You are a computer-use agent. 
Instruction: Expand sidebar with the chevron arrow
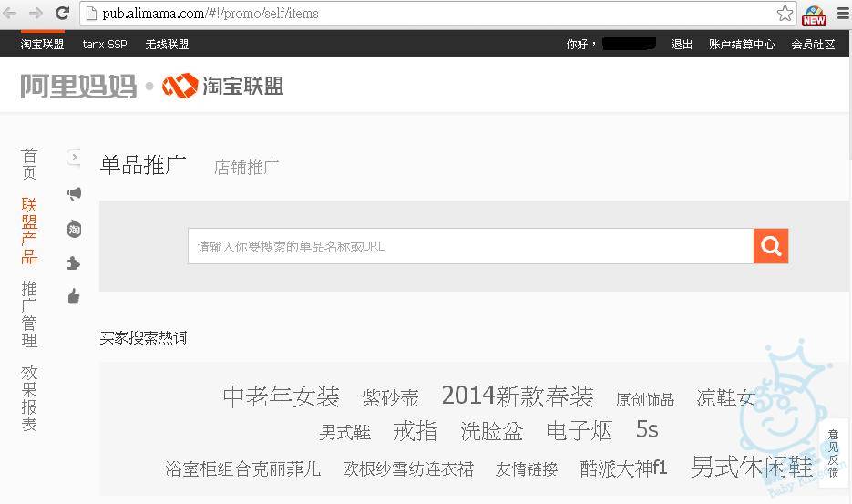pos(74,157)
